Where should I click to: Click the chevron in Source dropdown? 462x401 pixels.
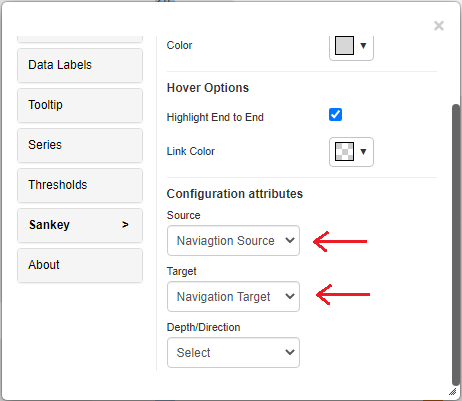point(290,240)
